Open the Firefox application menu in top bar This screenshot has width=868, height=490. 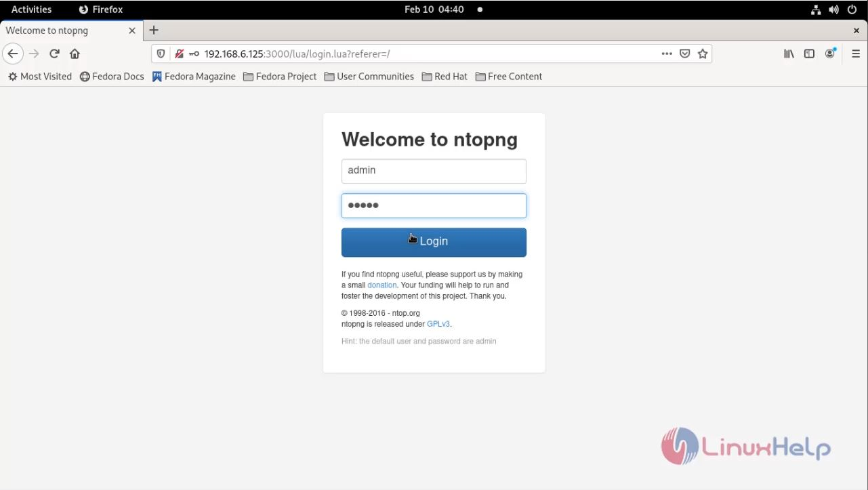101,9
